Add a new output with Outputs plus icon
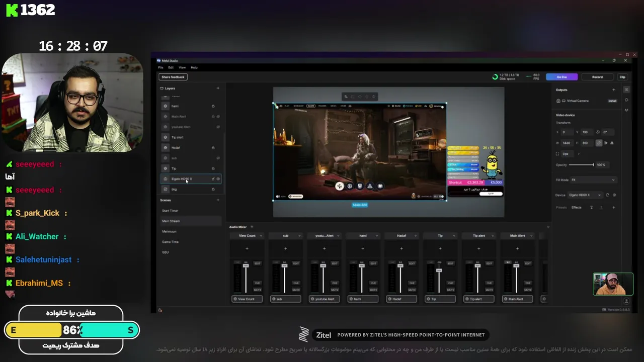 pyautogui.click(x=613, y=90)
